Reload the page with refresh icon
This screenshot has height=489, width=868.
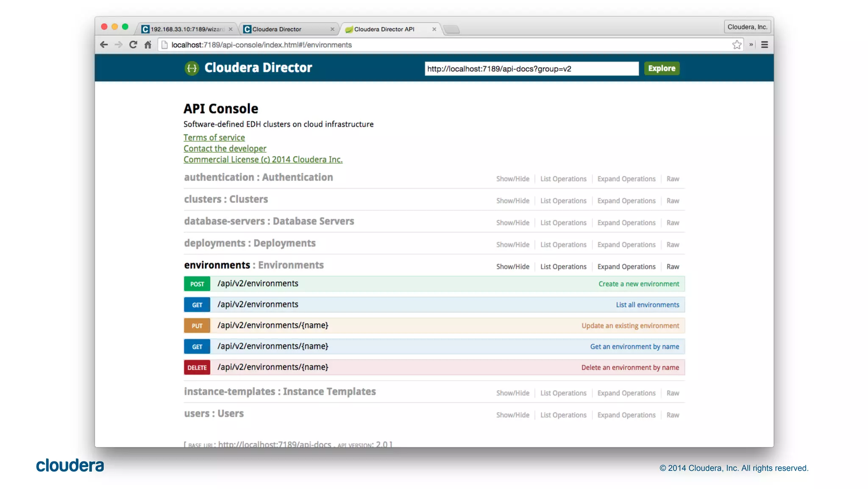[133, 45]
